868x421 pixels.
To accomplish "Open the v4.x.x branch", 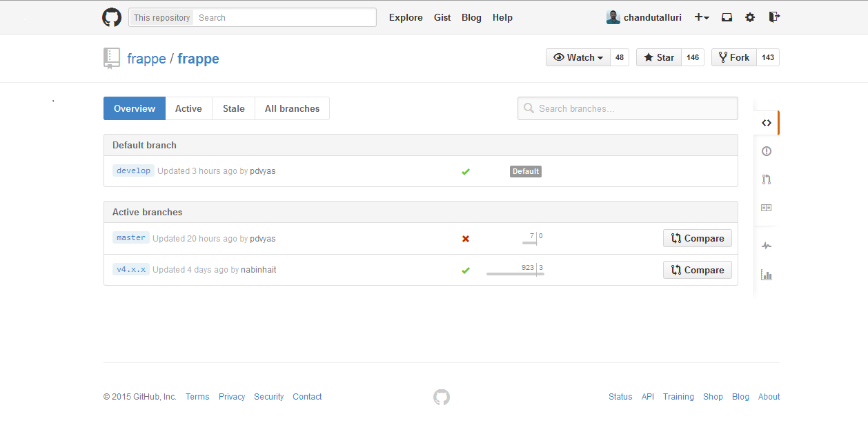I will [x=131, y=269].
